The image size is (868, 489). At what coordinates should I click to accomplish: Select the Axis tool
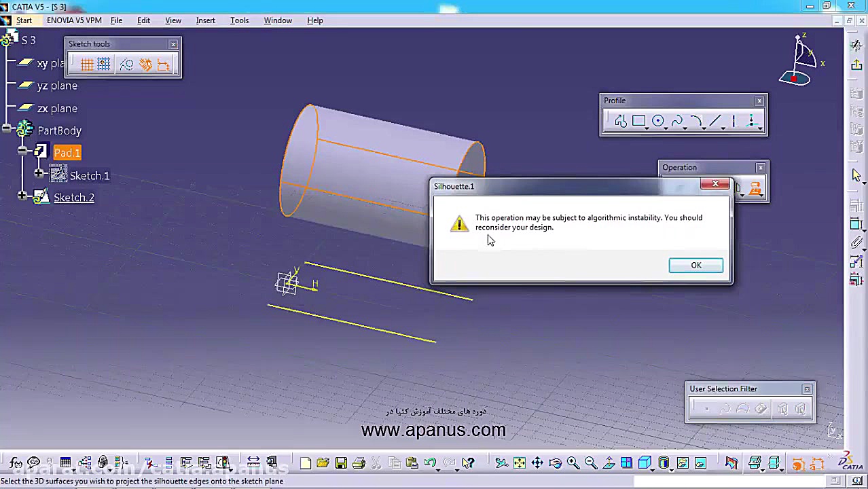coord(734,122)
